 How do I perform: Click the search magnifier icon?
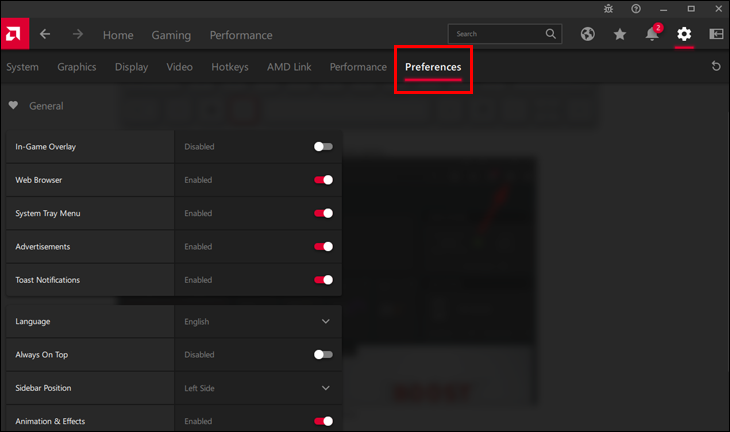pyautogui.click(x=550, y=34)
